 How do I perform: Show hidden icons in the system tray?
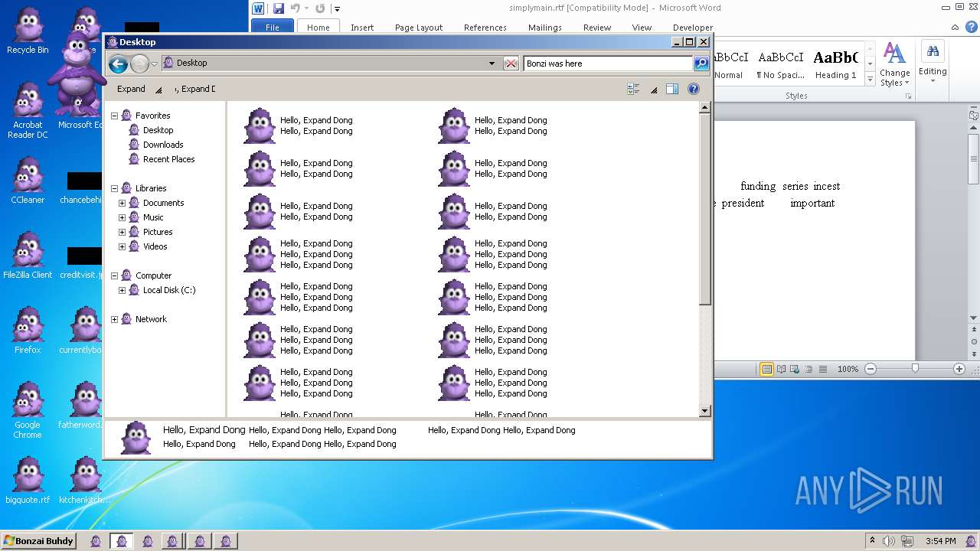[x=871, y=541]
